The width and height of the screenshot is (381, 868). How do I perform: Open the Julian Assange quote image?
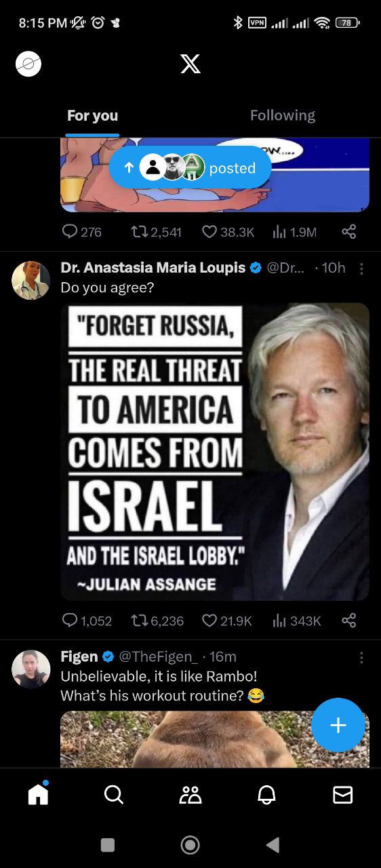click(215, 452)
